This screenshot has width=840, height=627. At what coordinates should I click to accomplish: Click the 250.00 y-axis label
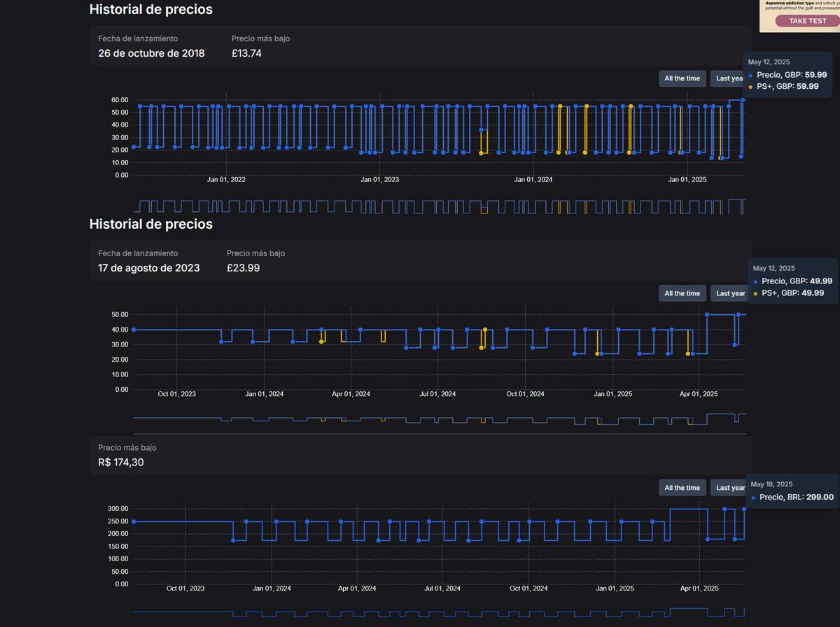click(x=118, y=521)
